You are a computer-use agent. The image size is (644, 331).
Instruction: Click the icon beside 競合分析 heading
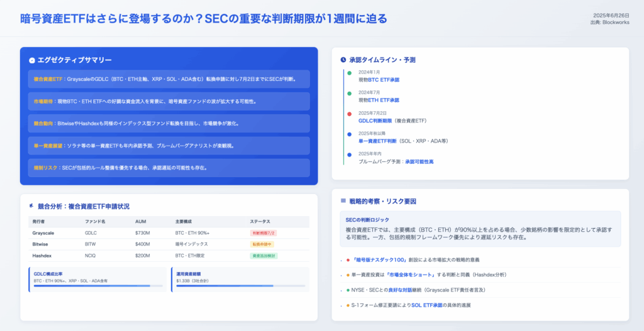tap(31, 206)
